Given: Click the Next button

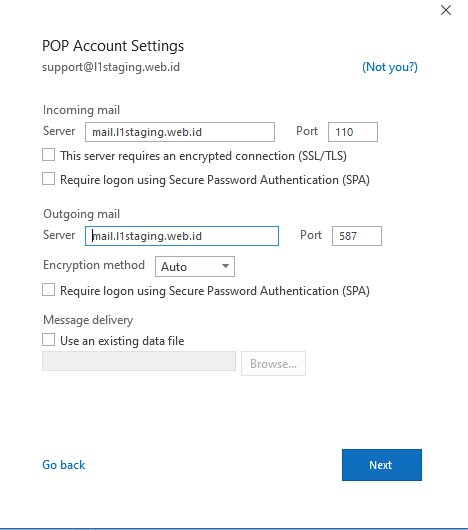Looking at the screenshot, I should click(382, 465).
